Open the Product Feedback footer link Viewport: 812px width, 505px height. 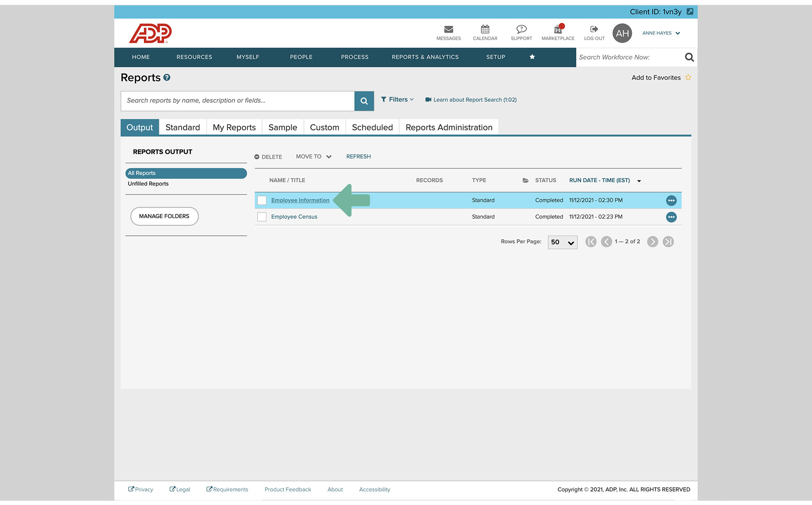(x=288, y=489)
